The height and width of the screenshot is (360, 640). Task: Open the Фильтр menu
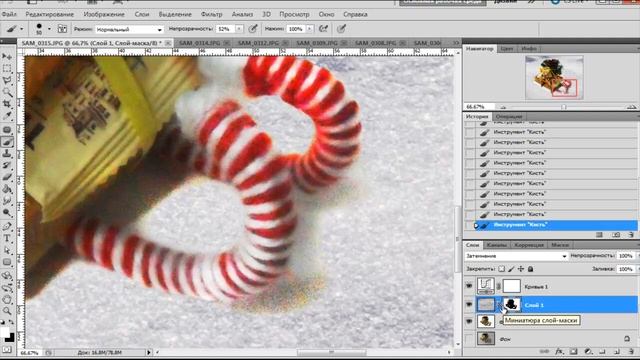tap(211, 14)
